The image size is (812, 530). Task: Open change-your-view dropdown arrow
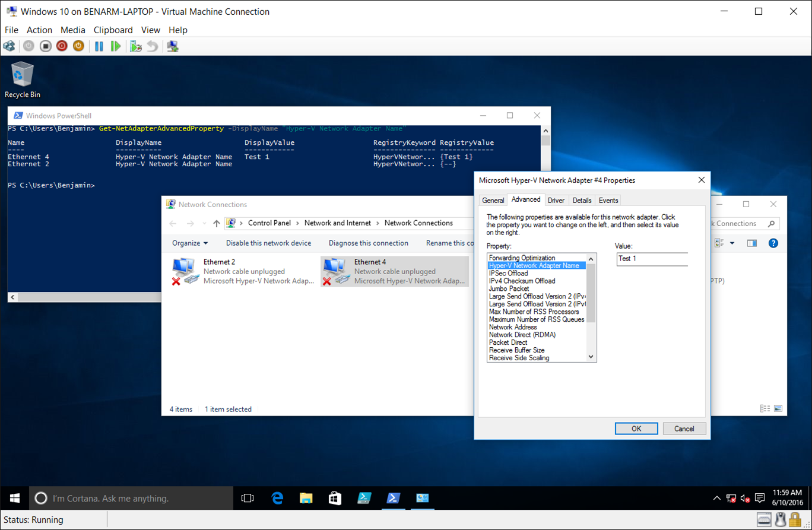point(732,243)
